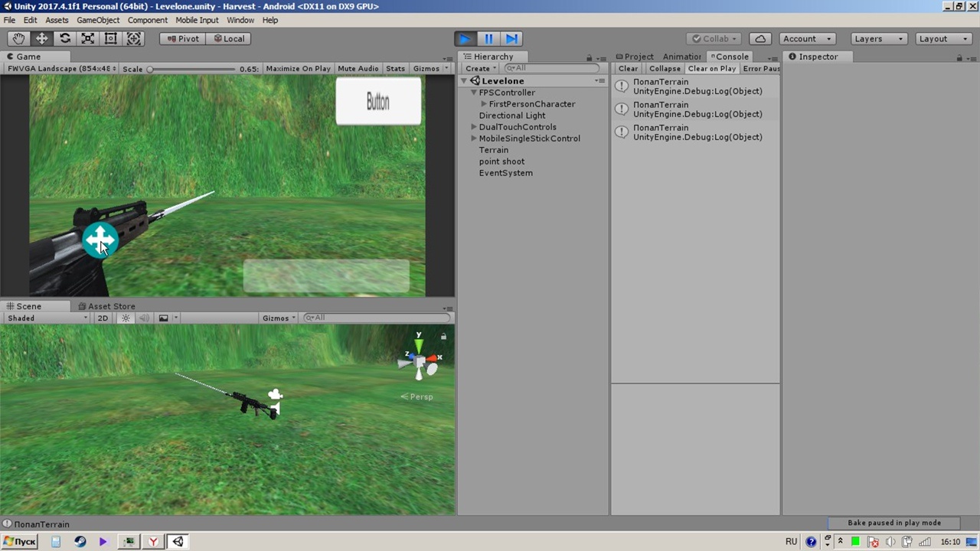Toggle Scene view lighting
This screenshot has height=551, width=980.
(126, 318)
